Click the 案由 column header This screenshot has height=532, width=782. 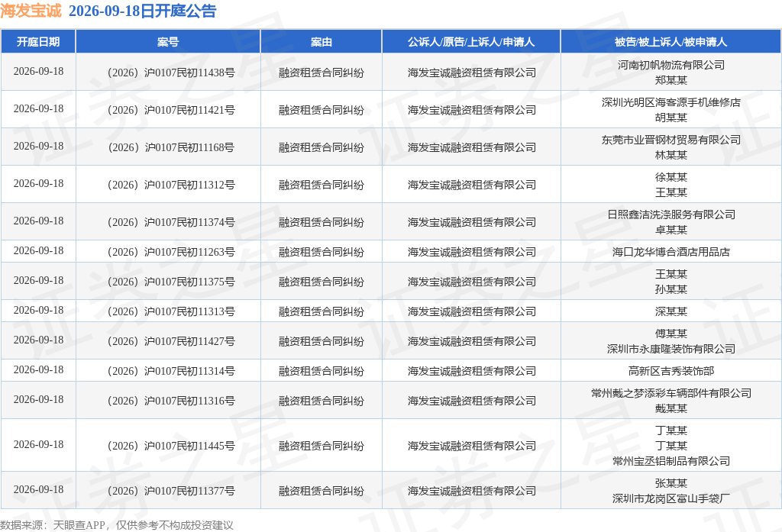point(322,42)
